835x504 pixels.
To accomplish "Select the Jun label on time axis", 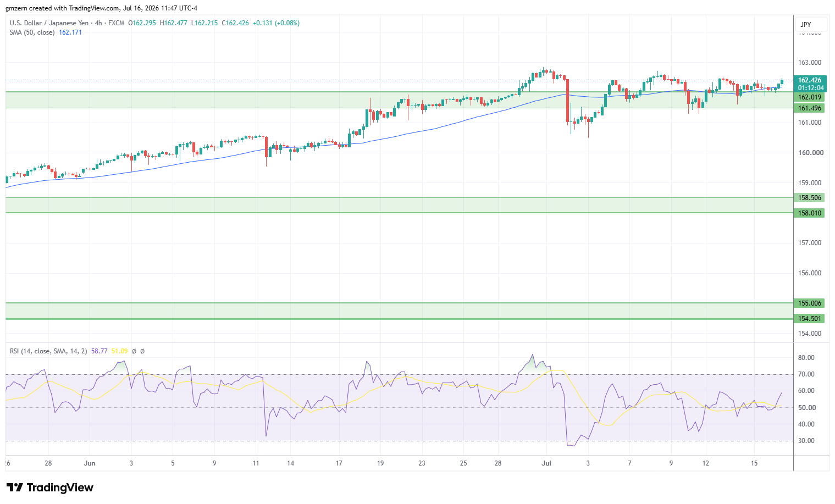I will tap(90, 463).
